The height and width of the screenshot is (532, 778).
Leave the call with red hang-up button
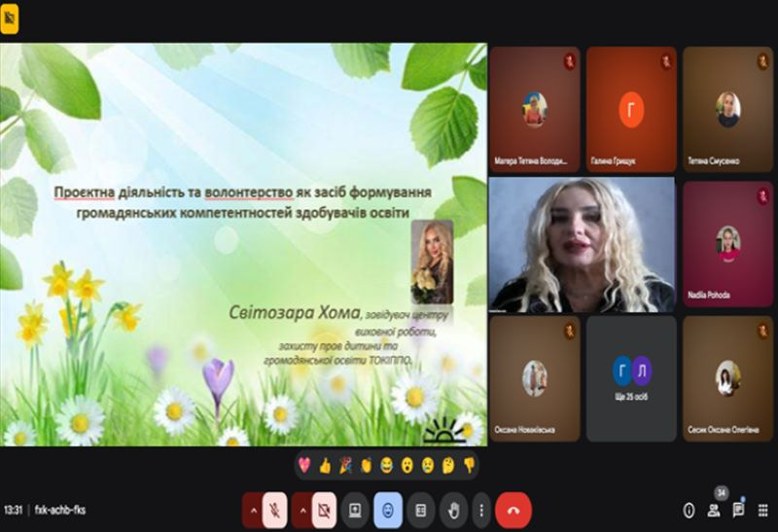[513, 509]
